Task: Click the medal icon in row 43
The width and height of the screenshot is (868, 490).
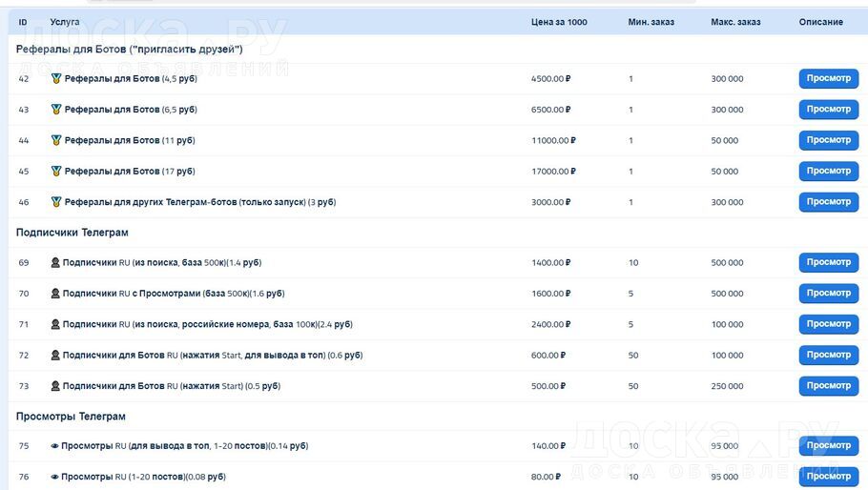Action: pyautogui.click(x=56, y=110)
